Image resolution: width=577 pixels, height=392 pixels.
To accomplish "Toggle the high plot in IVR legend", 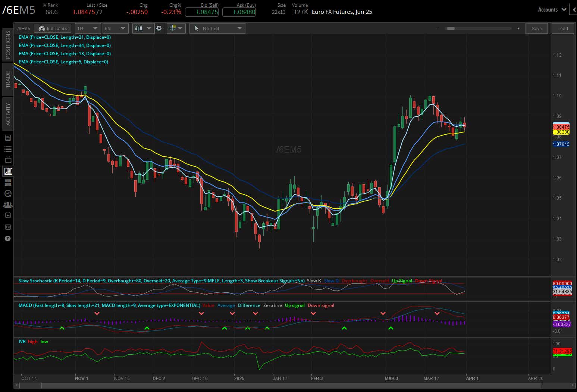I will [x=32, y=341].
